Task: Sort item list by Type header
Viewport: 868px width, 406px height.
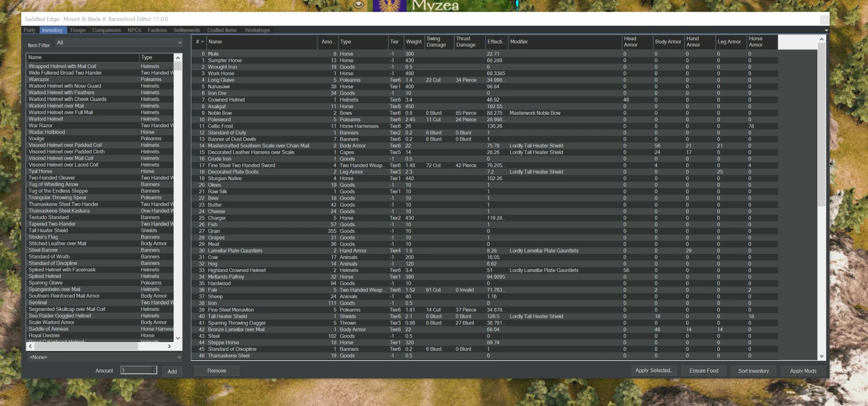Action: pyautogui.click(x=156, y=57)
